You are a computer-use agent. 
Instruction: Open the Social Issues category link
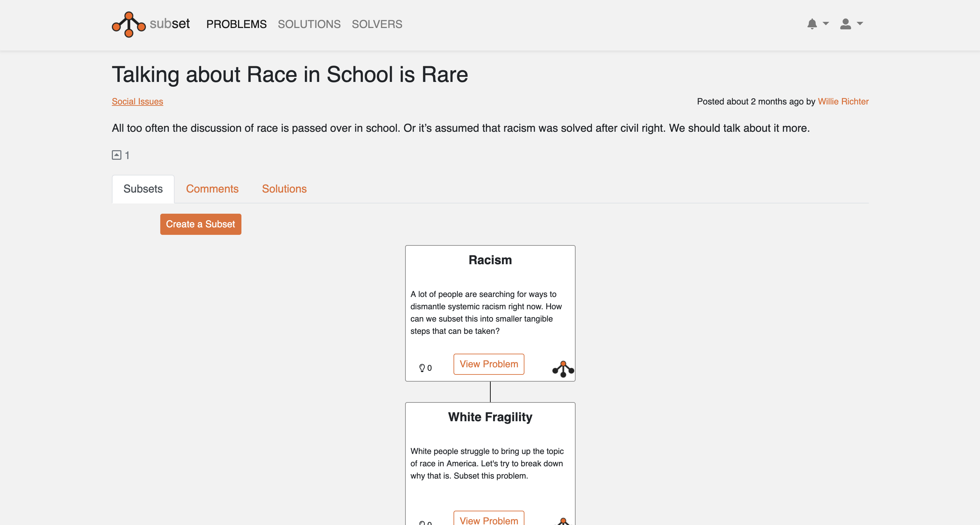[x=137, y=101]
